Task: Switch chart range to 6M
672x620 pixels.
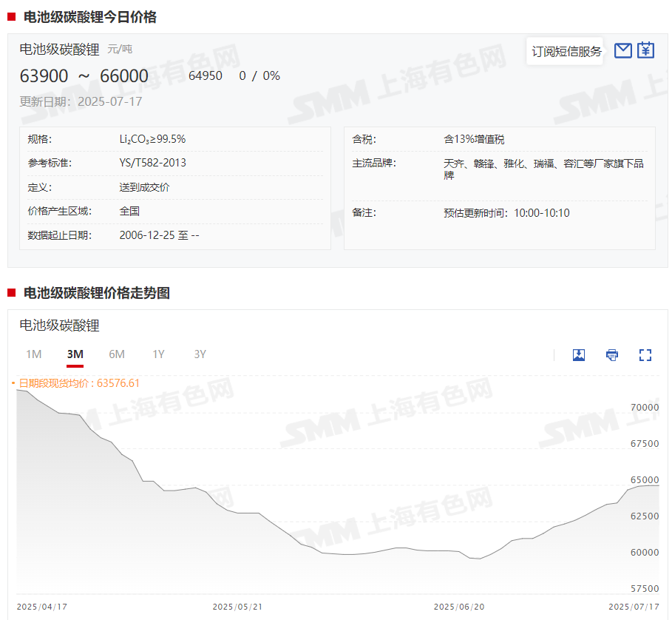Action: [x=117, y=354]
